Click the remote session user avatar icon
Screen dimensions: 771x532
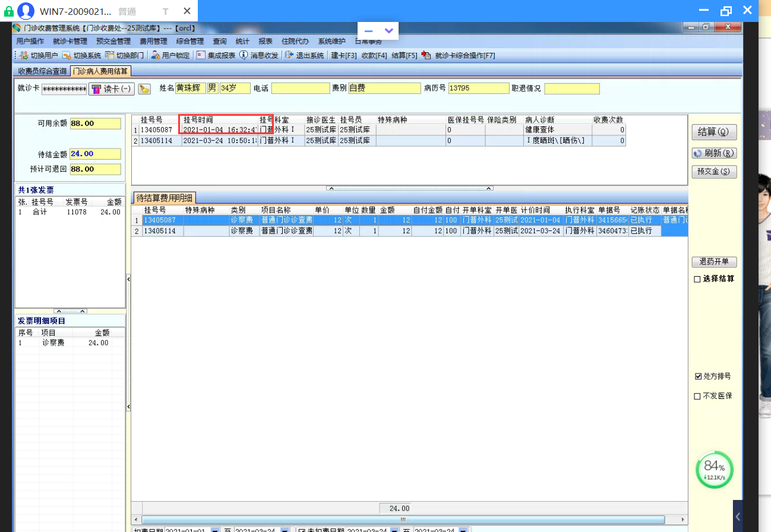click(x=26, y=11)
